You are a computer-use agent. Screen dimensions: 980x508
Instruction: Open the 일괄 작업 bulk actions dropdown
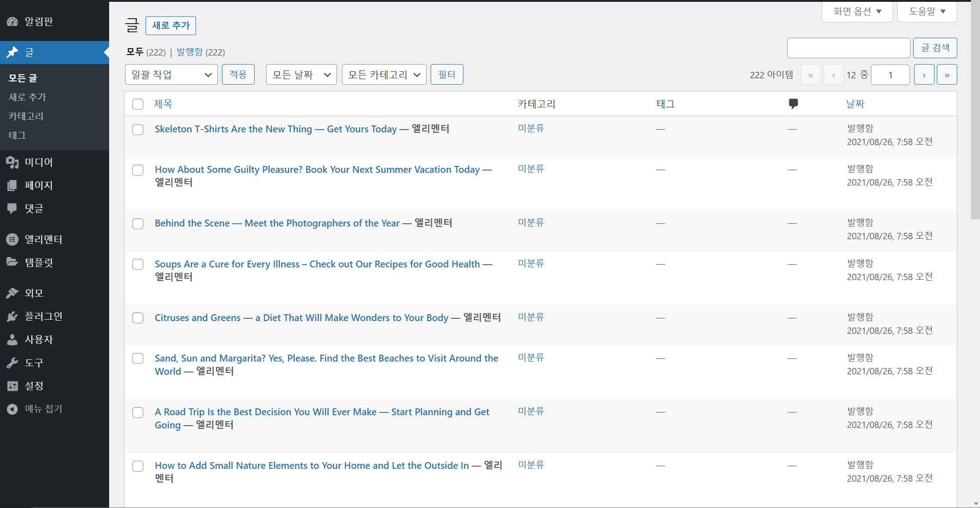click(x=171, y=75)
